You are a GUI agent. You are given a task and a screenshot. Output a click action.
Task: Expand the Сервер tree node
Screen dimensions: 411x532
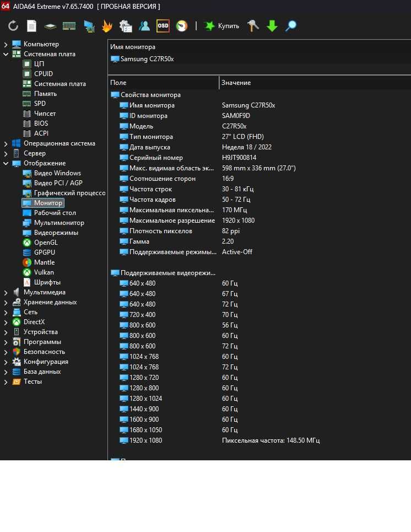tap(6, 153)
